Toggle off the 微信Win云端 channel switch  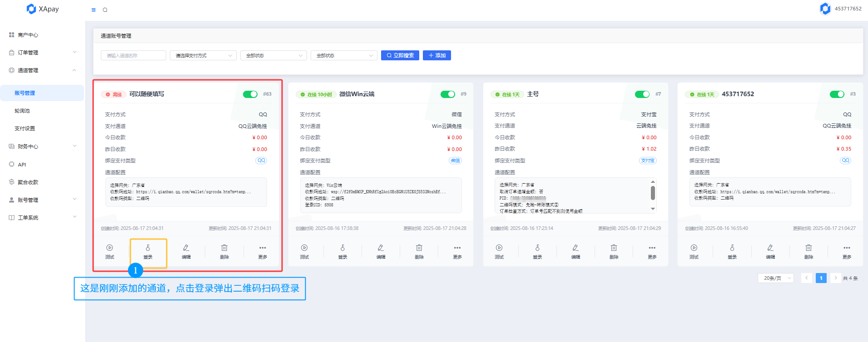point(447,94)
